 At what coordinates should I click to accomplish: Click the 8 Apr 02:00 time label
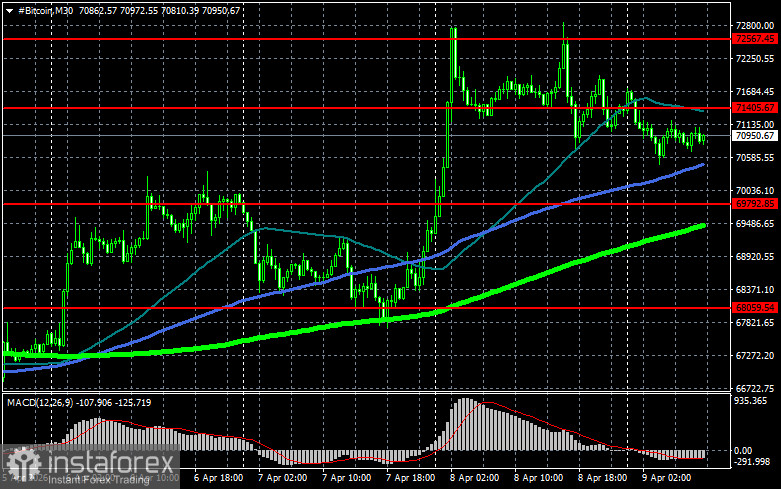point(475,478)
